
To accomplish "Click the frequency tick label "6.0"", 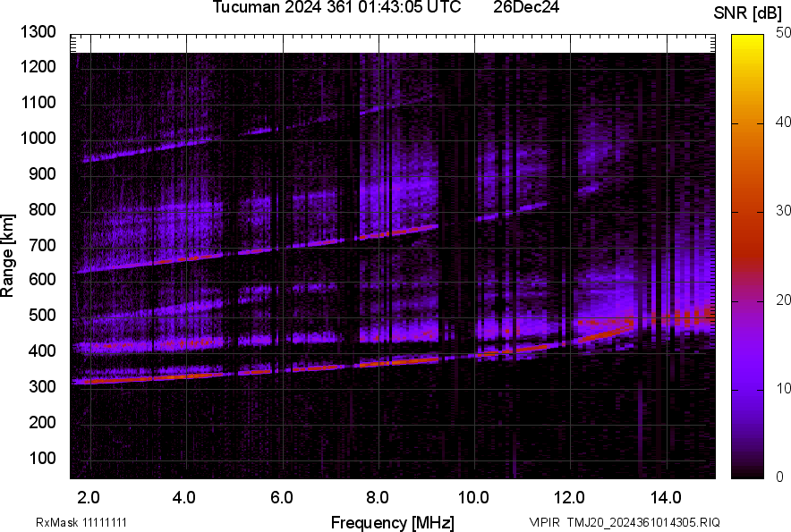I will [x=282, y=498].
